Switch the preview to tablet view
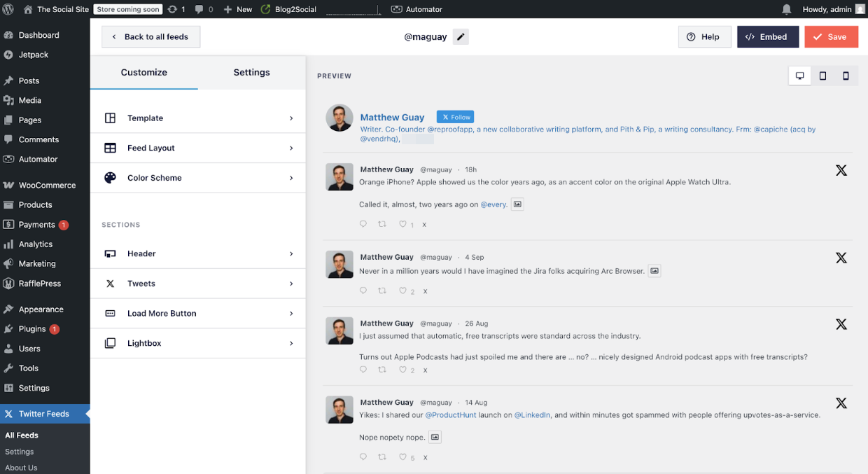Viewport: 868px width, 474px height. [822, 75]
